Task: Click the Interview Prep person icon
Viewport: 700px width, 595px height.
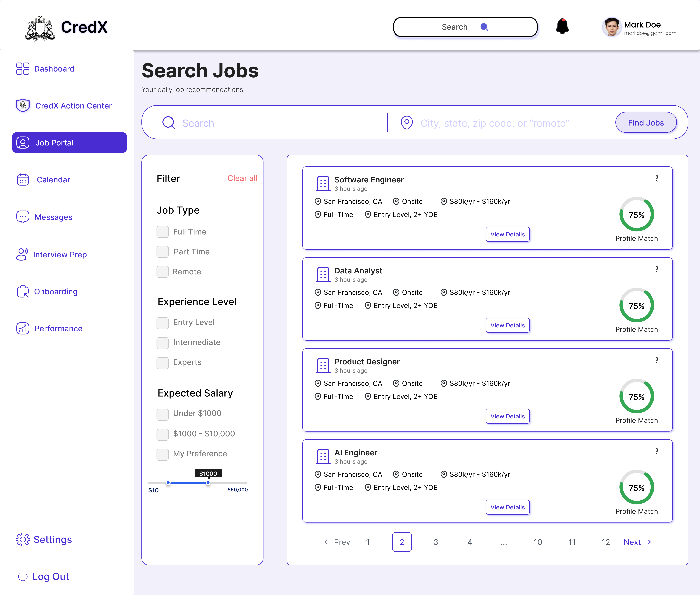Action: click(x=22, y=254)
